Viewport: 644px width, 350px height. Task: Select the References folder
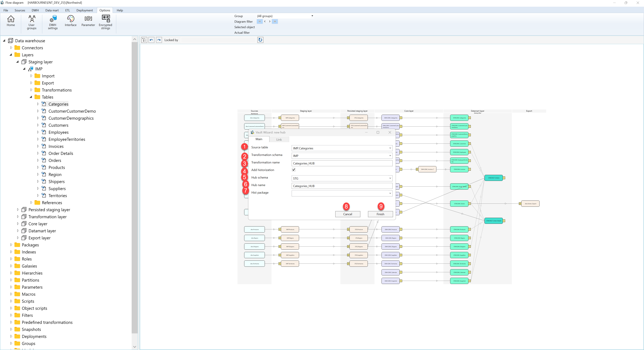coord(52,203)
